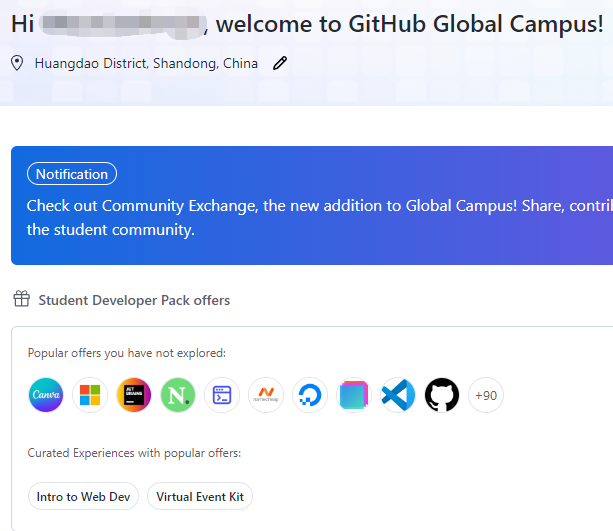Viewport: 613px width, 531px height.
Task: Select Intro to Web Dev experience
Action: click(83, 496)
